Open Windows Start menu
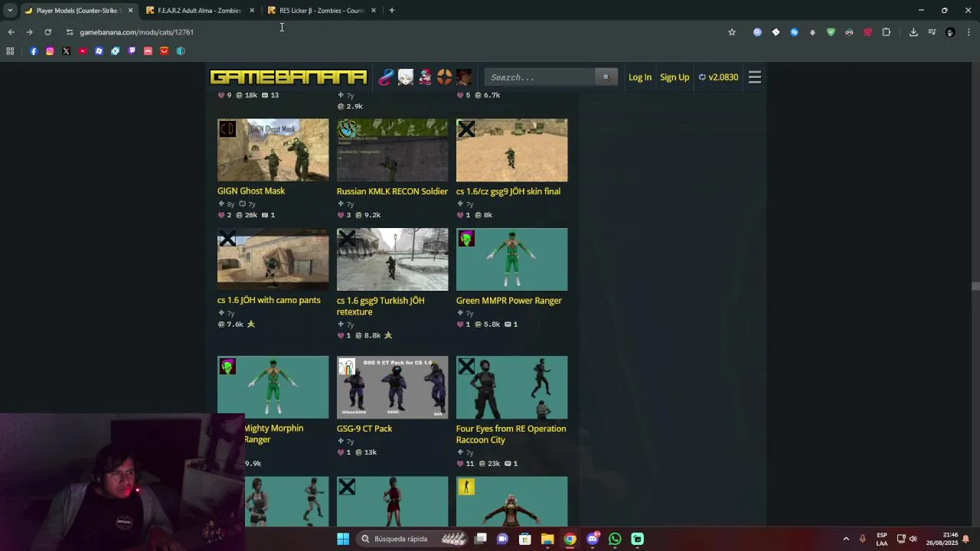This screenshot has height=551, width=980. (343, 539)
